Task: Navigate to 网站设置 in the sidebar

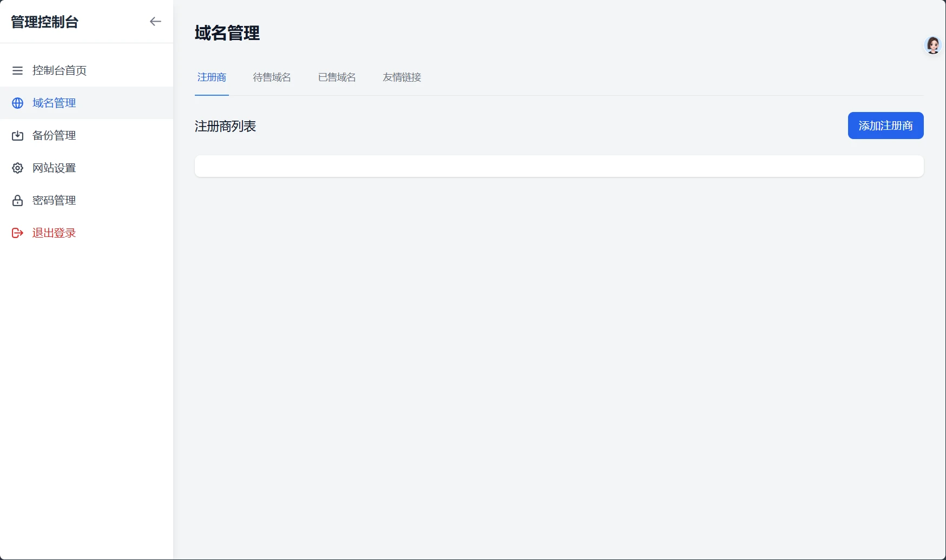Action: point(54,168)
